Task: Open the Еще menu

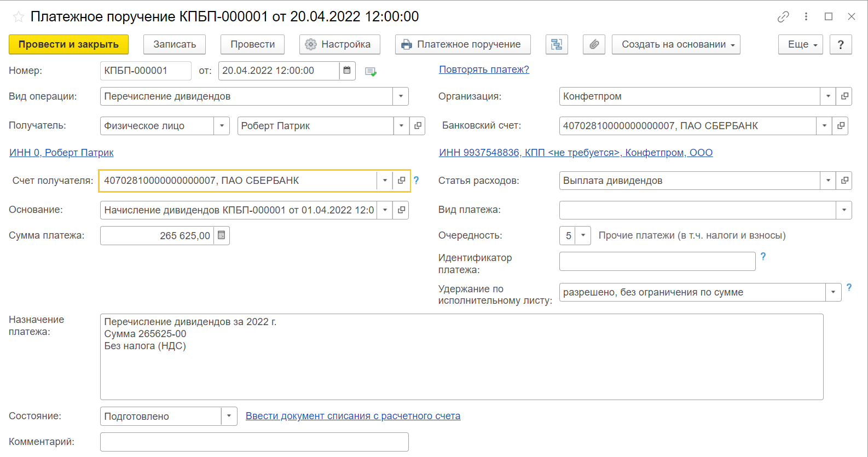Action: click(x=800, y=44)
